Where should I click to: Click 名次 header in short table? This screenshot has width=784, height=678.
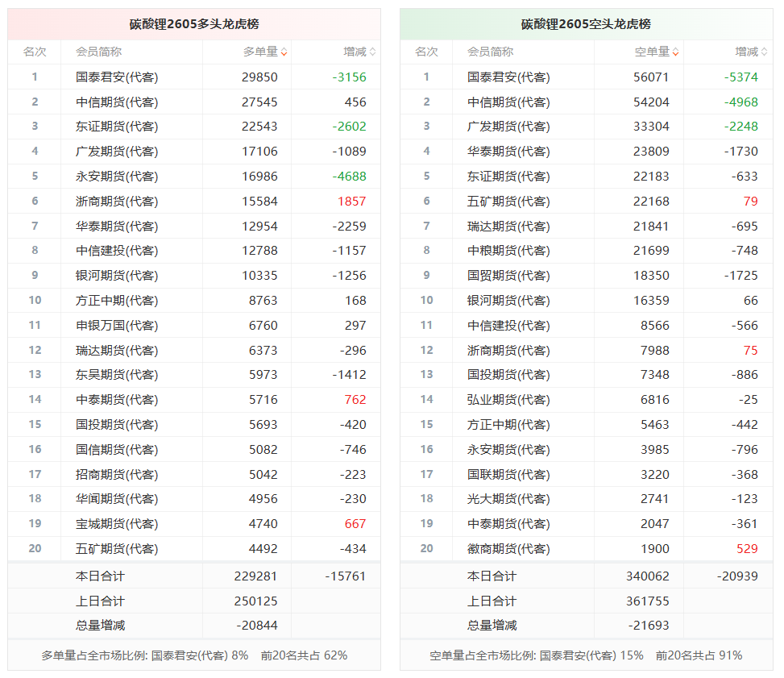[426, 52]
